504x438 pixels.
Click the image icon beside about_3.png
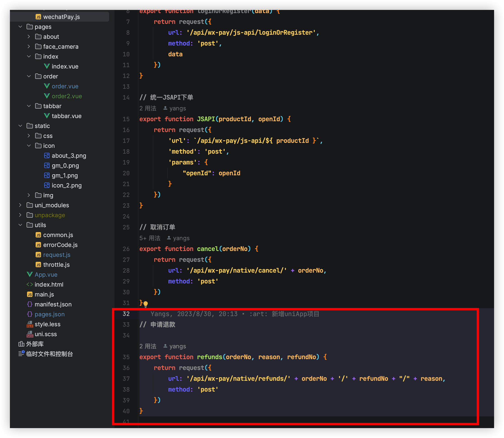pyautogui.click(x=47, y=156)
